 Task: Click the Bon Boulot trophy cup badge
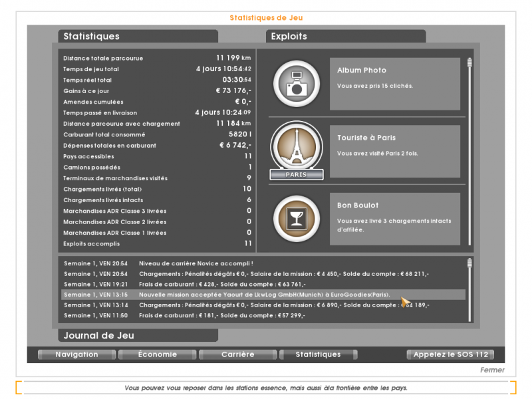tap(297, 219)
